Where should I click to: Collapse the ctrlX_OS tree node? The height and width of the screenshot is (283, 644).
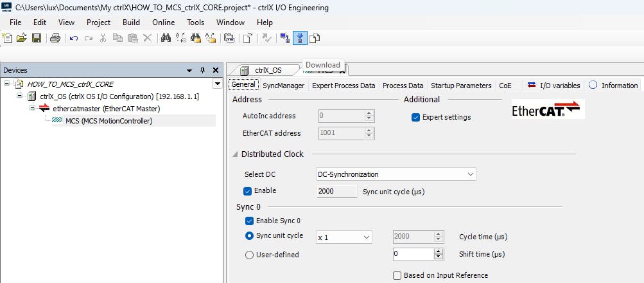tap(19, 96)
